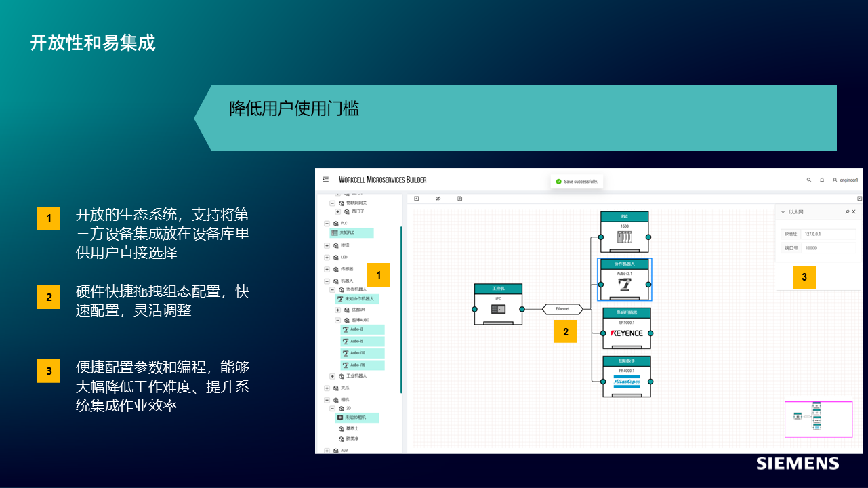Click the PLC category cube icon
The image size is (868, 488).
point(335,223)
